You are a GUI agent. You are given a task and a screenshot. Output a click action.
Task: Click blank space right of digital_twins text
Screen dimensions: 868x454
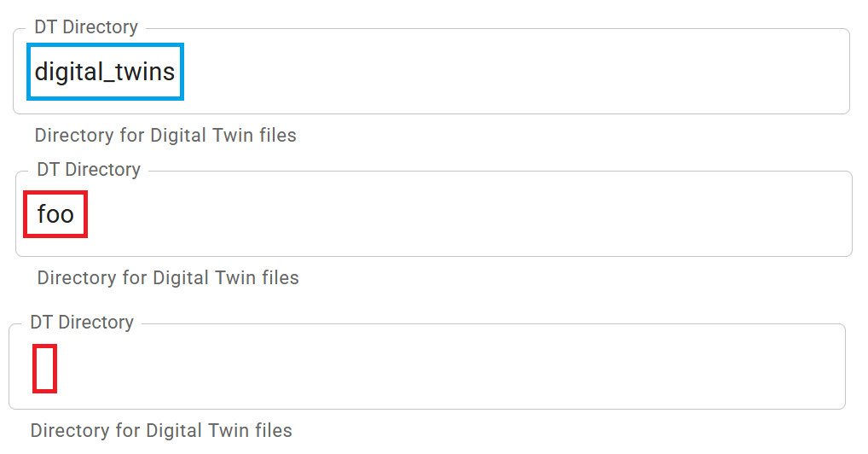point(512,72)
